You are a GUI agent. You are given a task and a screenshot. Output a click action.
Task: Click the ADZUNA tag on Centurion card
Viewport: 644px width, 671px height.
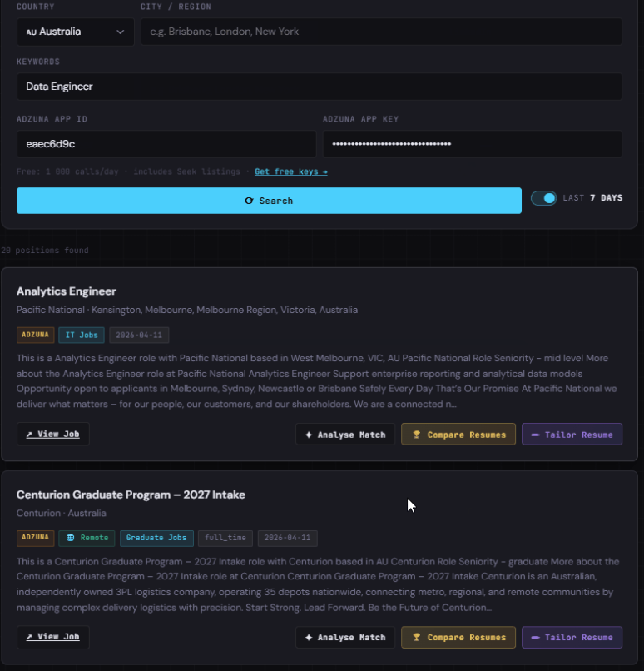tap(36, 538)
